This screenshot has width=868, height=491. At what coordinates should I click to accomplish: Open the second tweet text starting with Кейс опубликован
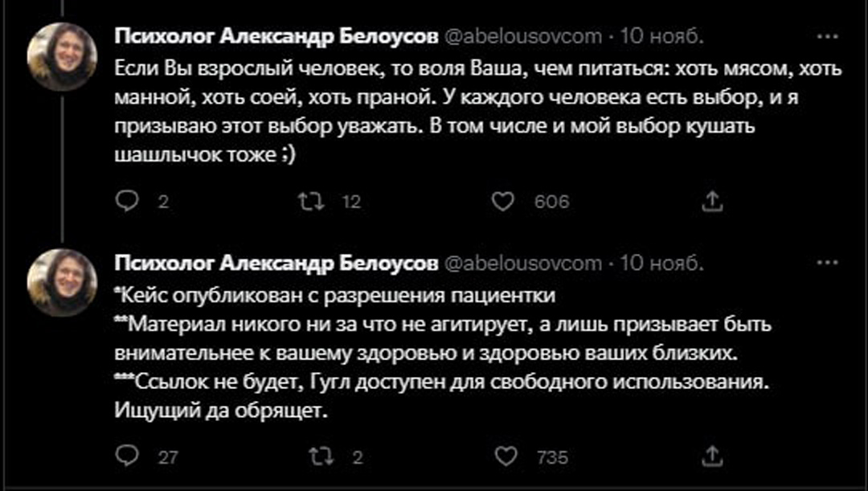coord(442,352)
